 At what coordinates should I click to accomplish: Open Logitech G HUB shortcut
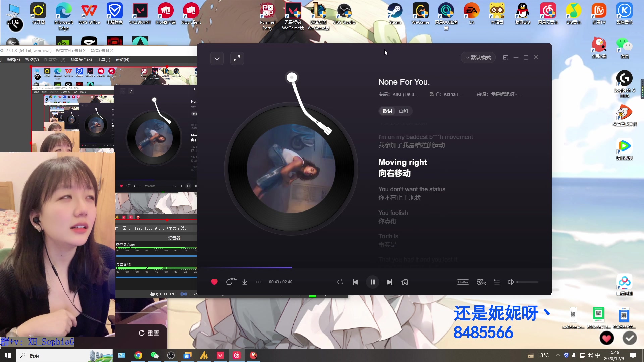coord(625,84)
